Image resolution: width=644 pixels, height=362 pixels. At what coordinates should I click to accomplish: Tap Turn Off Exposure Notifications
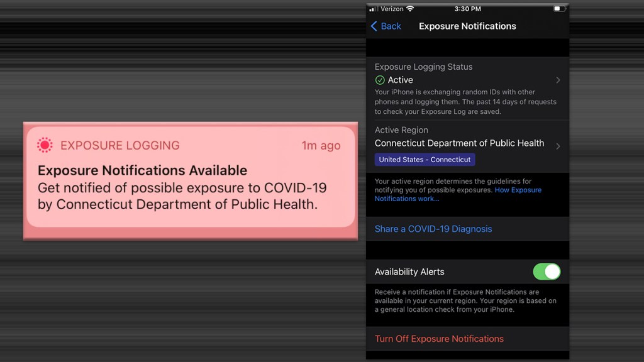(438, 339)
